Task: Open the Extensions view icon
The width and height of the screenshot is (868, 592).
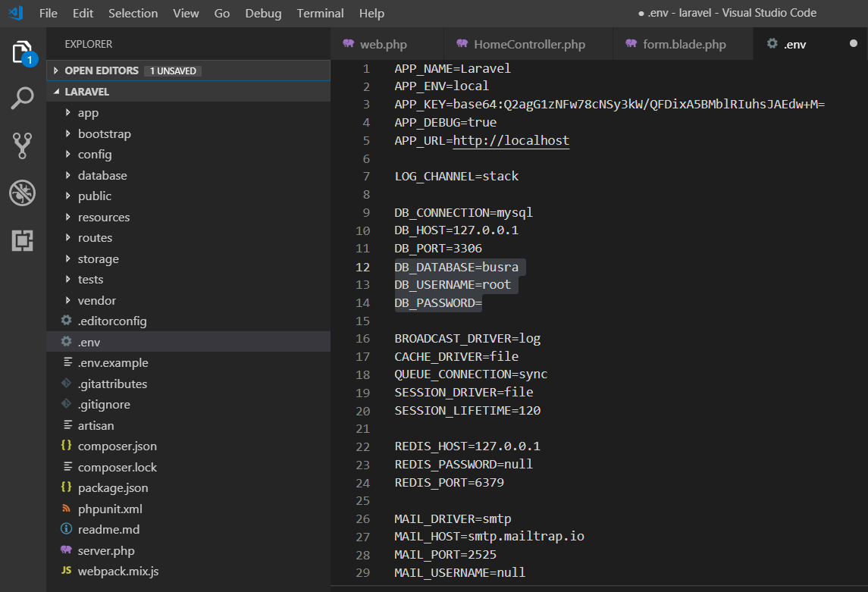Action: pos(22,240)
